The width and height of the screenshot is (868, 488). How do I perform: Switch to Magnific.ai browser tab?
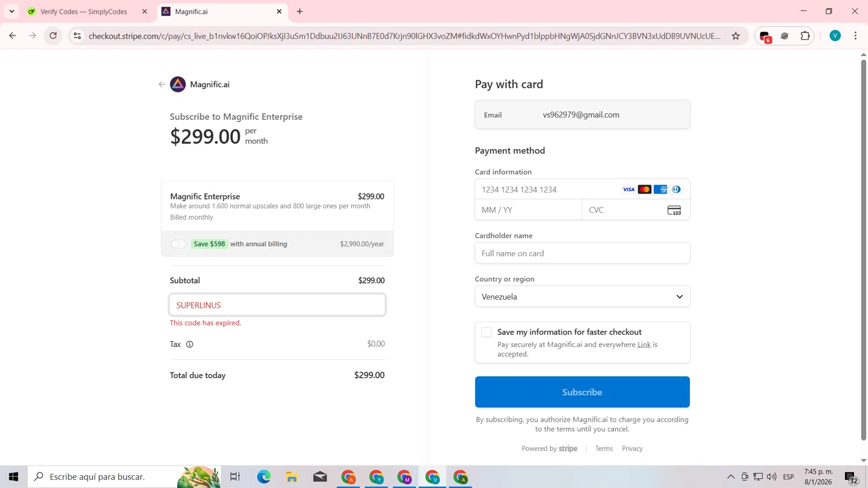click(222, 12)
